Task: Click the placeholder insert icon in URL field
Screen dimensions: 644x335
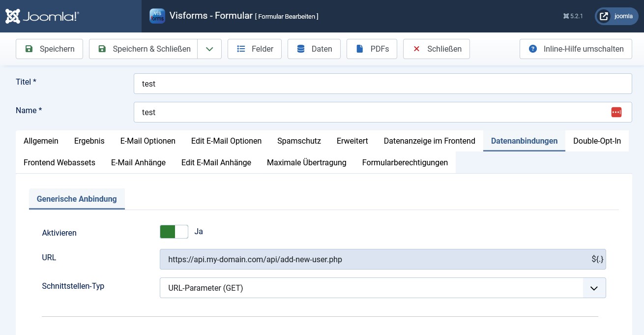Action: pyautogui.click(x=597, y=259)
